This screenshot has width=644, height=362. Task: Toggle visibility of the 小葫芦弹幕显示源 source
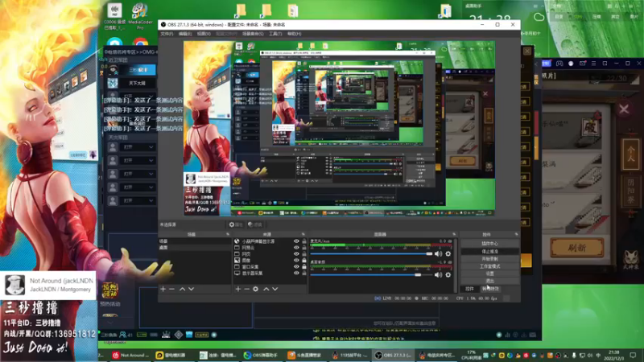[x=296, y=241]
